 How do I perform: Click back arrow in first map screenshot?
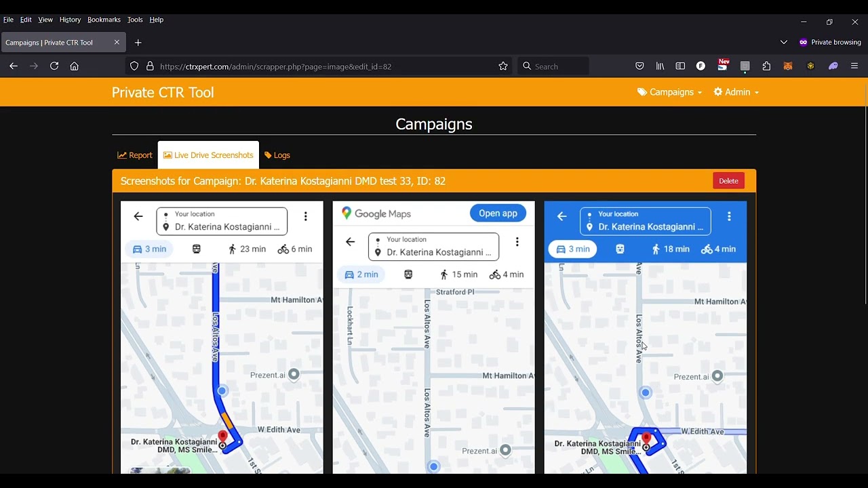(138, 216)
